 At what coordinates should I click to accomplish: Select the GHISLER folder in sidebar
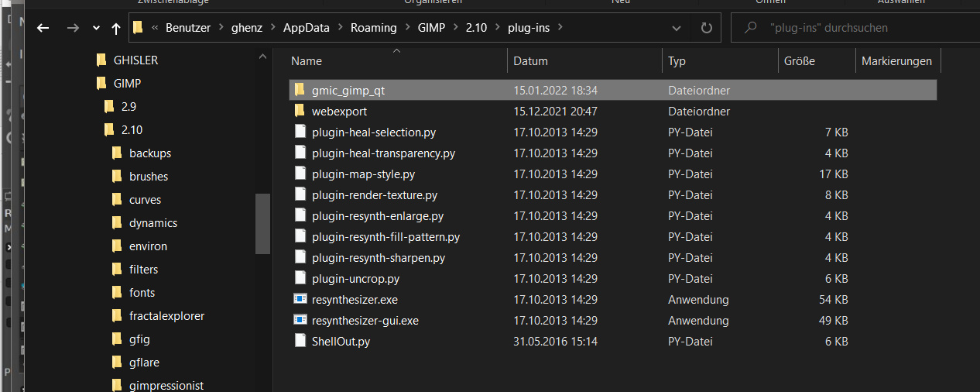tap(135, 60)
